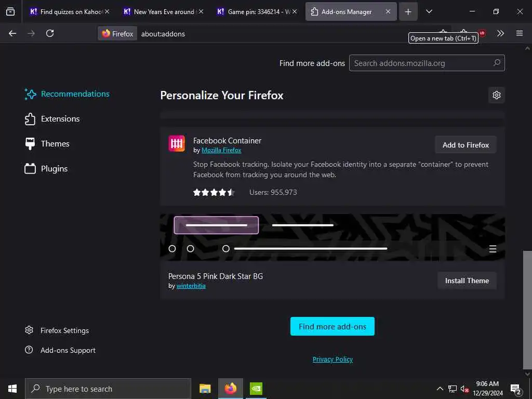Click the Plugins box icon
Screen dimensions: 532x399
pyautogui.click(x=30, y=169)
